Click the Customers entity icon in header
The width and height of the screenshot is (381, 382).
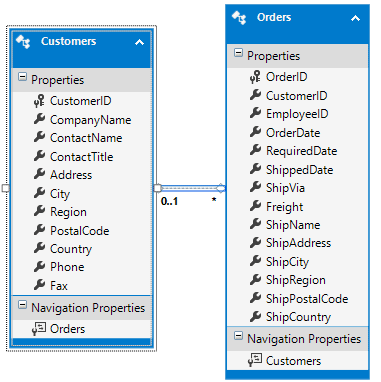tap(23, 42)
